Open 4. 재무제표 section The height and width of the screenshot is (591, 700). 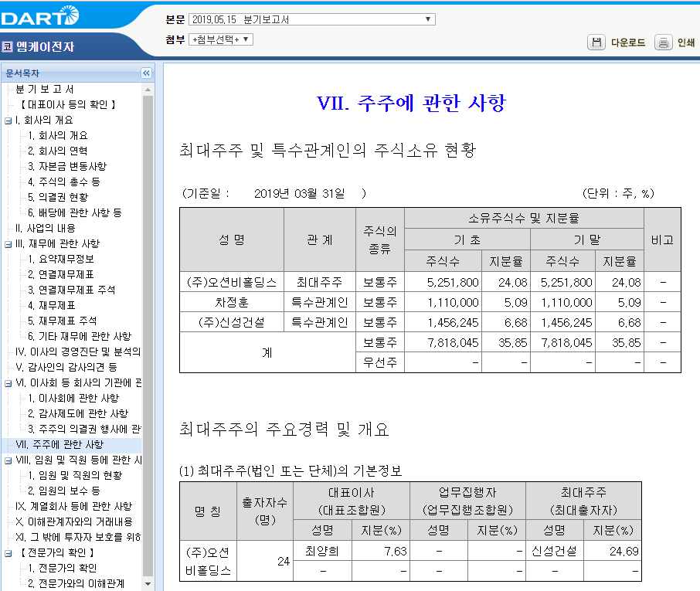pyautogui.click(x=51, y=305)
